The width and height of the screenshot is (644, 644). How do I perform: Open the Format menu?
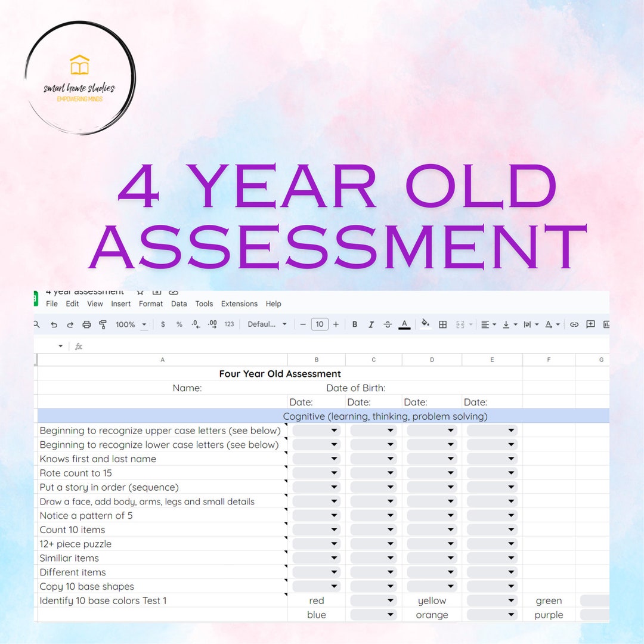(151, 304)
